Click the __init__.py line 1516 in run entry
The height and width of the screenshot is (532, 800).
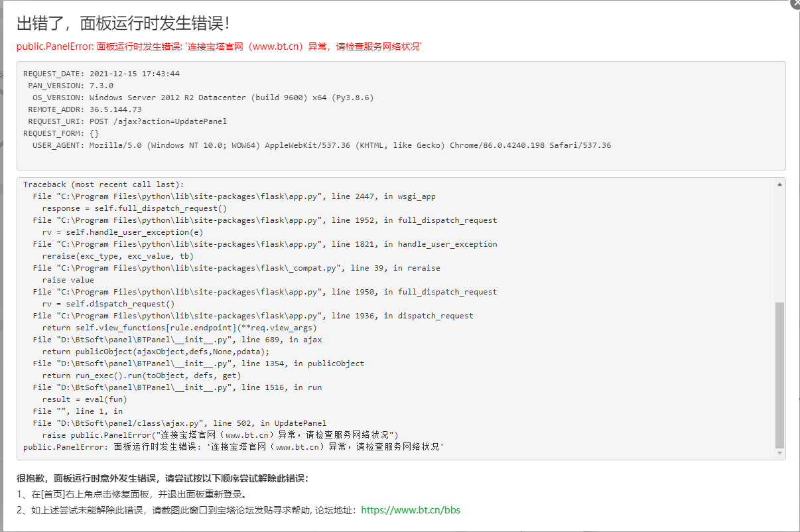pos(177,387)
